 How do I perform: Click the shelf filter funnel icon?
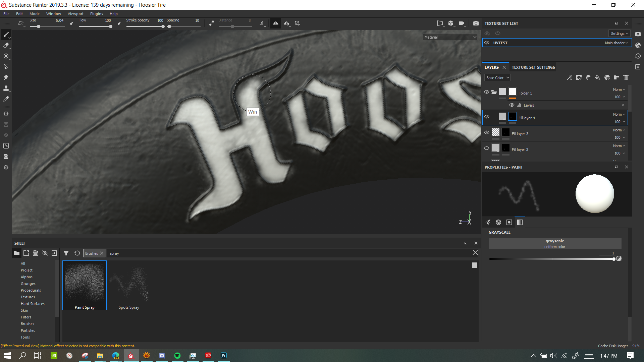click(66, 253)
